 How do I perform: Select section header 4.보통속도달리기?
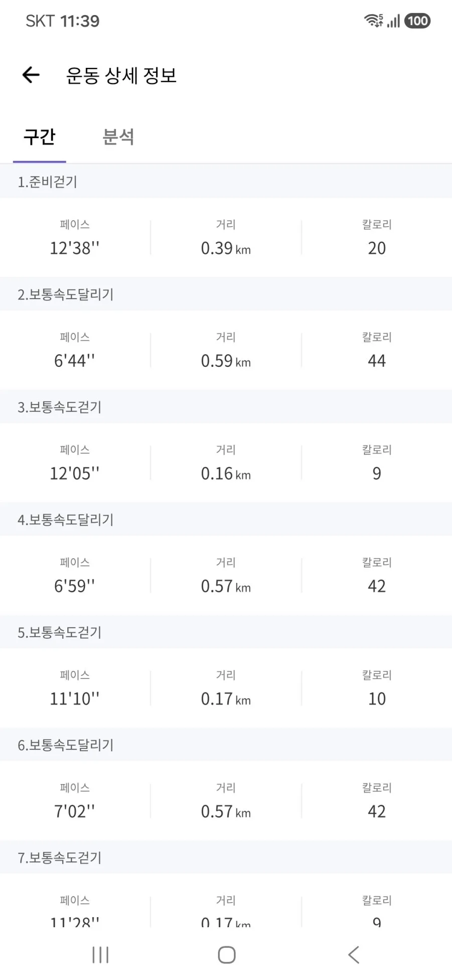click(x=226, y=519)
